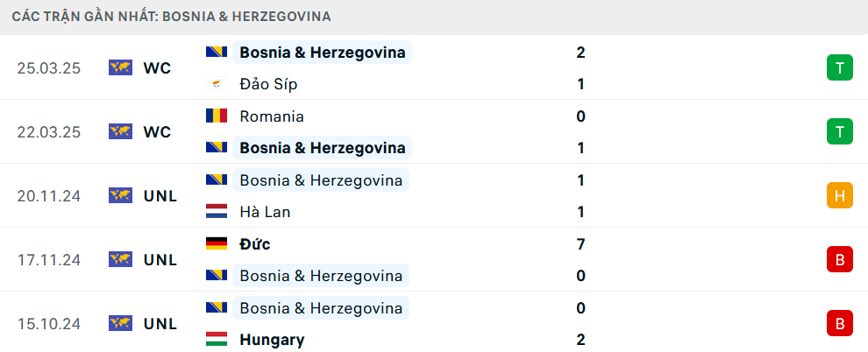Click the world map icon for 25.03.25 WC
Screen dimensions: 868x352
click(121, 68)
